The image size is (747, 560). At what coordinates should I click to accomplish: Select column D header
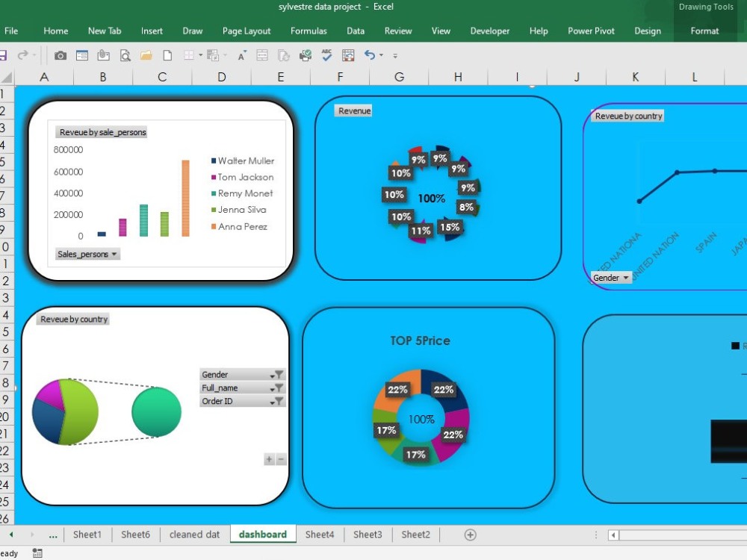pos(222,77)
